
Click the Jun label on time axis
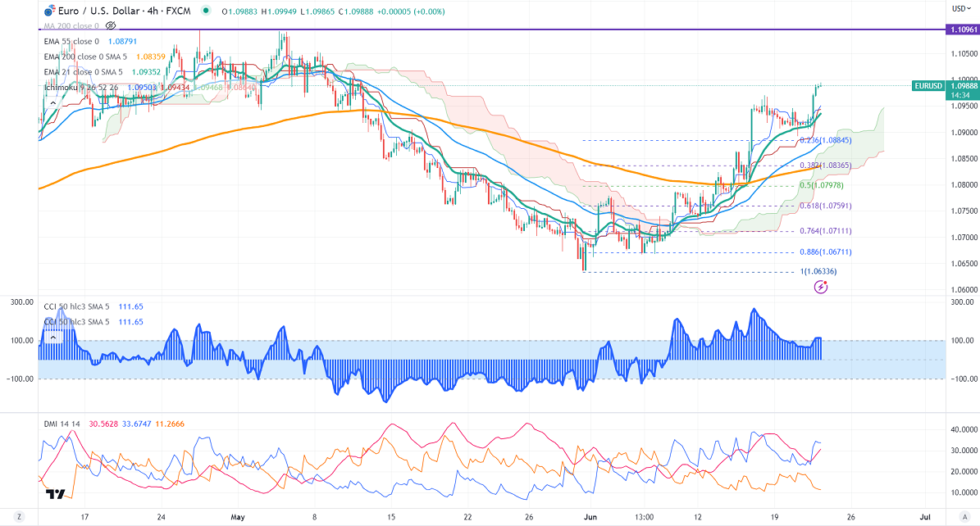tap(590, 517)
